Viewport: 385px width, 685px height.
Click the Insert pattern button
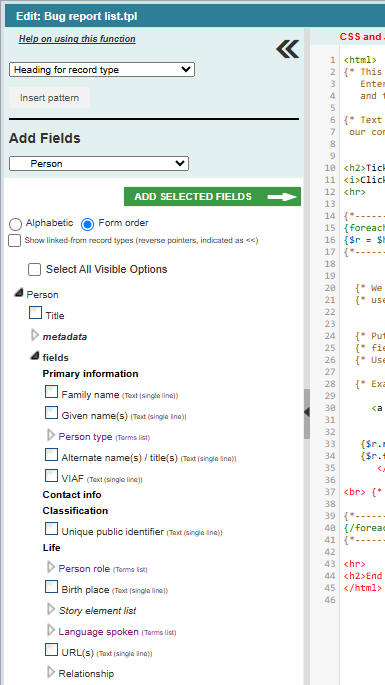(x=49, y=97)
